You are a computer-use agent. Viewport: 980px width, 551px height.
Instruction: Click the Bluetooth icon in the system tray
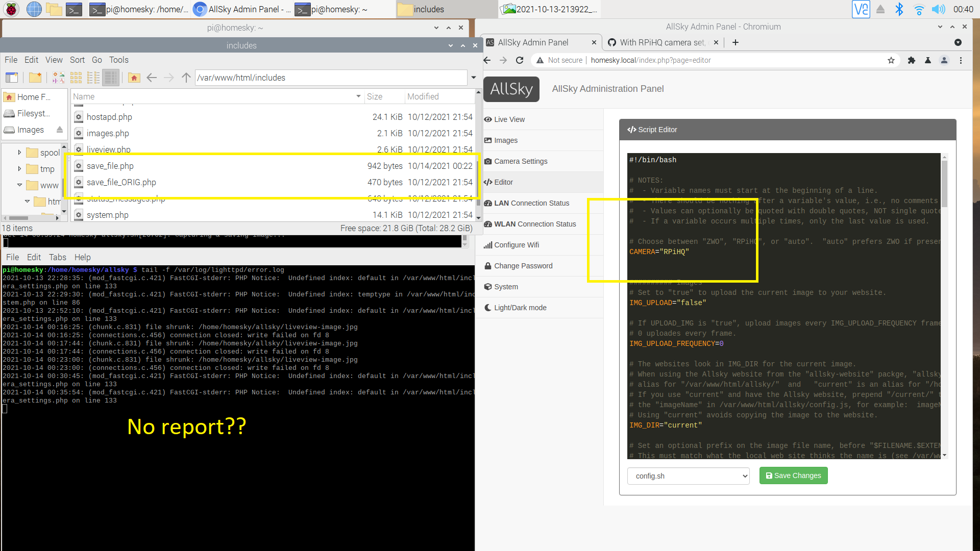900,9
